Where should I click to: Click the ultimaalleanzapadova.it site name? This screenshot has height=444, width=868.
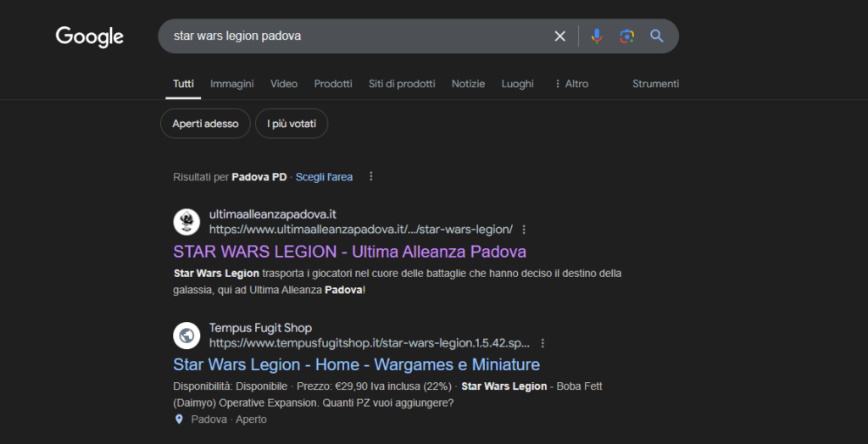(273, 214)
